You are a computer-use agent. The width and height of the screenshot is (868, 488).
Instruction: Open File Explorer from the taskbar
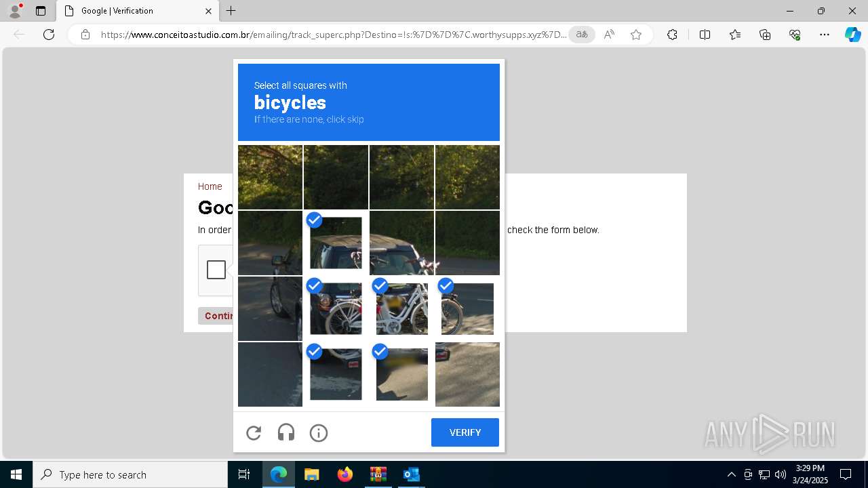tap(311, 474)
